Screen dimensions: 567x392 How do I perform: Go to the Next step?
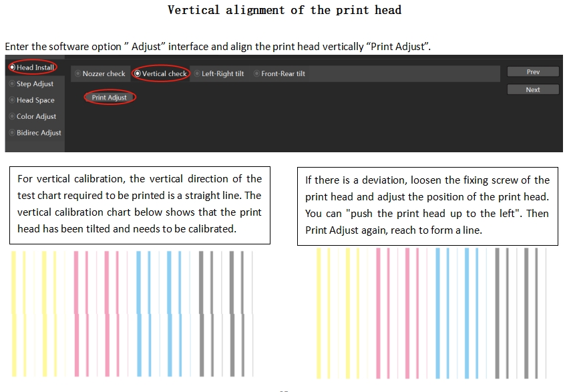[532, 89]
